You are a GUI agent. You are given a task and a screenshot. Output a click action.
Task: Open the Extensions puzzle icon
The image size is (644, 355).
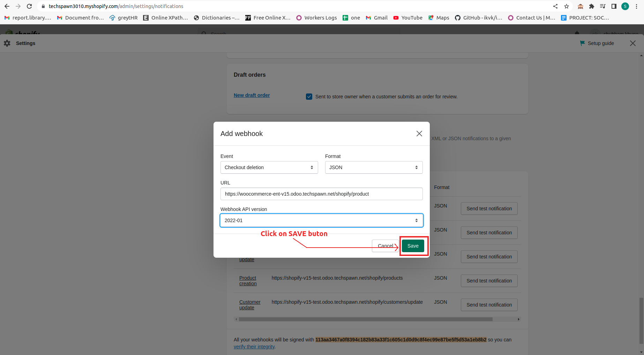(592, 6)
